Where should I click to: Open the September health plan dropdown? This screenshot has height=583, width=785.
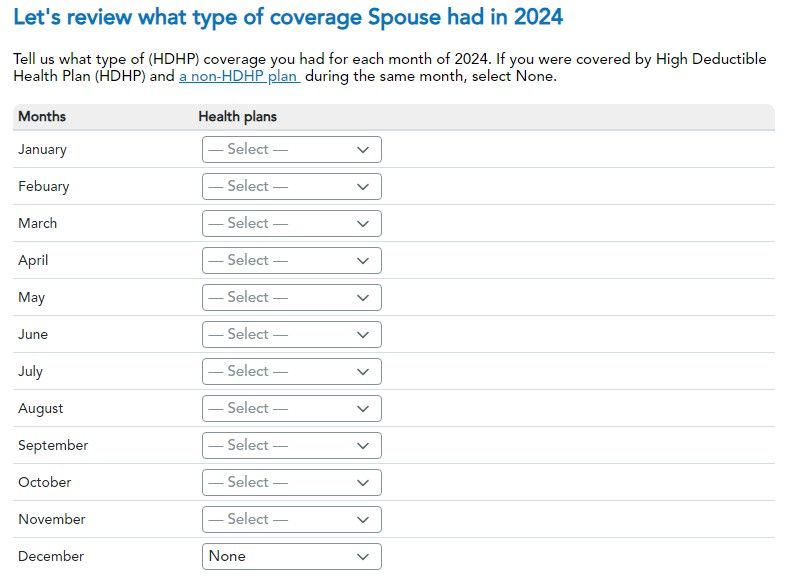[x=291, y=445]
